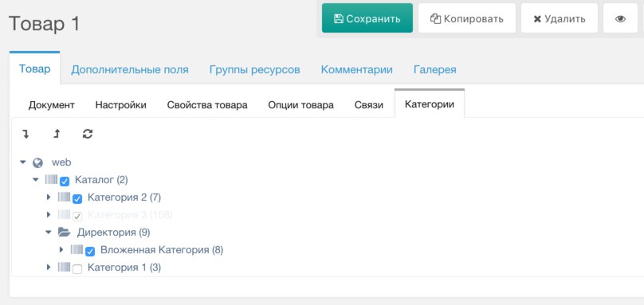This screenshot has height=305, width=644.
Task: Click the open folder icon of Директория
Action: click(64, 232)
